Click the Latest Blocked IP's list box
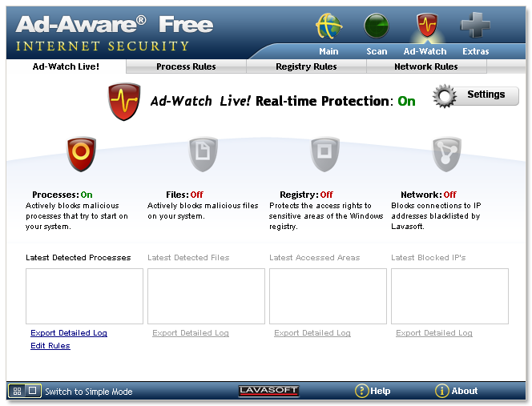Viewport: 532px width, 406px height. [450, 296]
